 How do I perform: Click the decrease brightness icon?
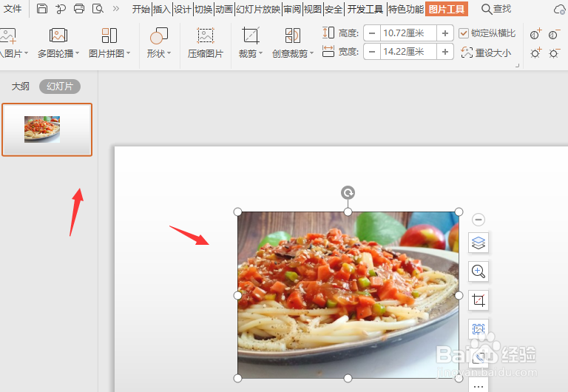pyautogui.click(x=554, y=53)
